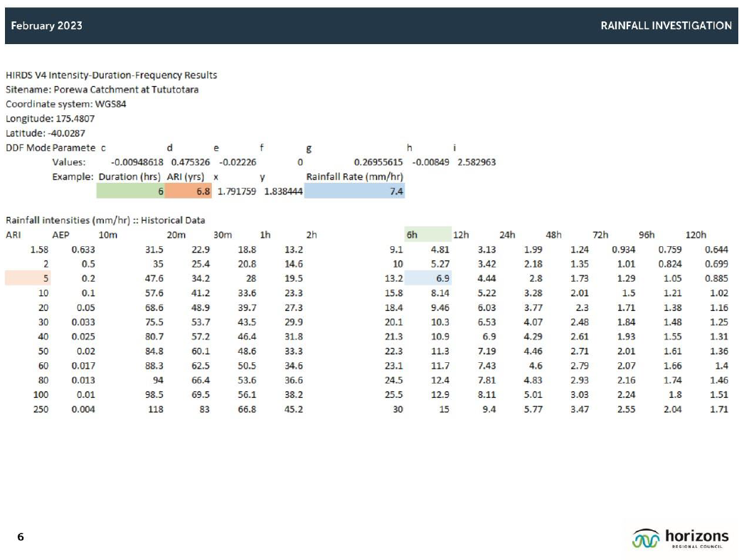
Task: Select the parameter value 2.582963
Action: pos(476,162)
